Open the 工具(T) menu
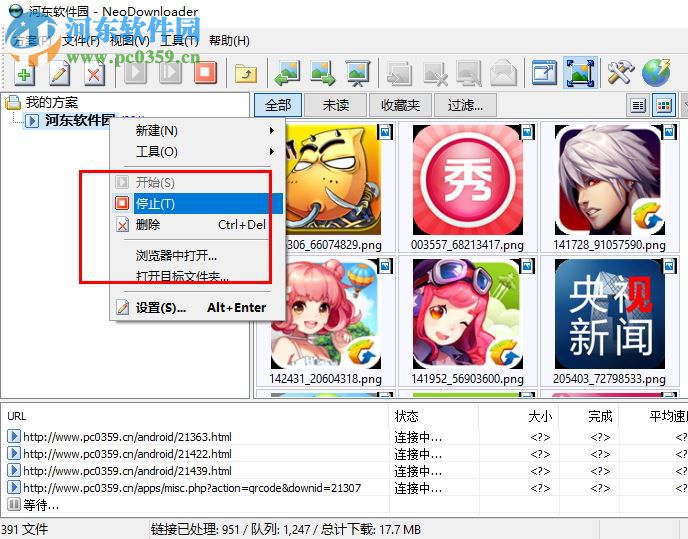This screenshot has height=539, width=688. click(x=179, y=41)
